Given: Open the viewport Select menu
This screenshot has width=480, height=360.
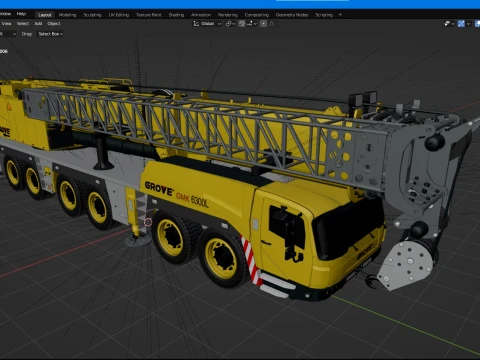Looking at the screenshot, I should [23, 24].
